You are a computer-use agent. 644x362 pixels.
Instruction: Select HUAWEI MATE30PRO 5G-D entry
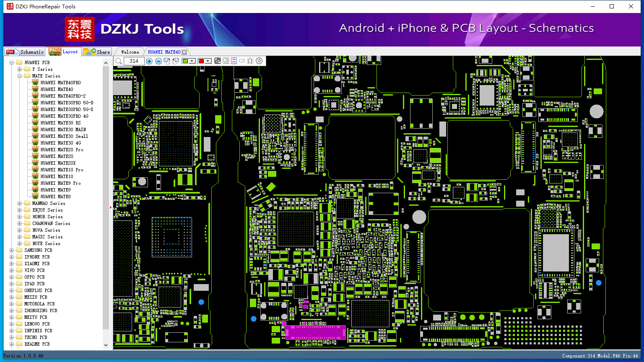67,103
